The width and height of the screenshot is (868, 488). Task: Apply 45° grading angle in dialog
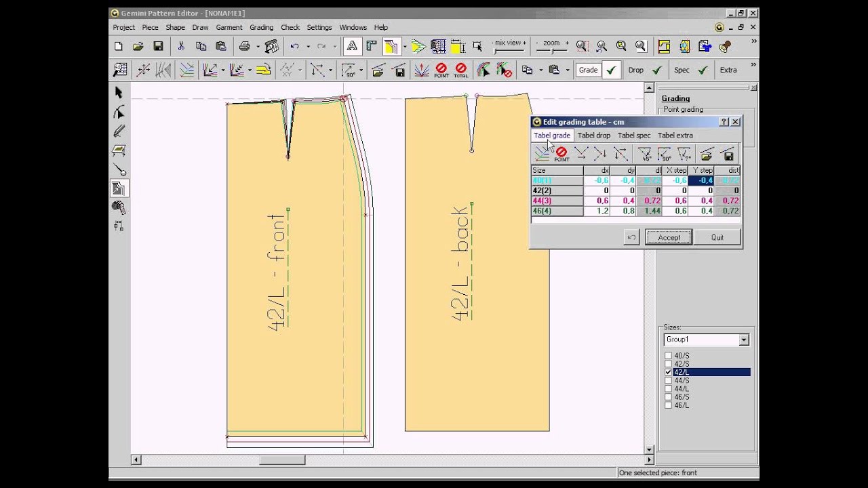645,155
